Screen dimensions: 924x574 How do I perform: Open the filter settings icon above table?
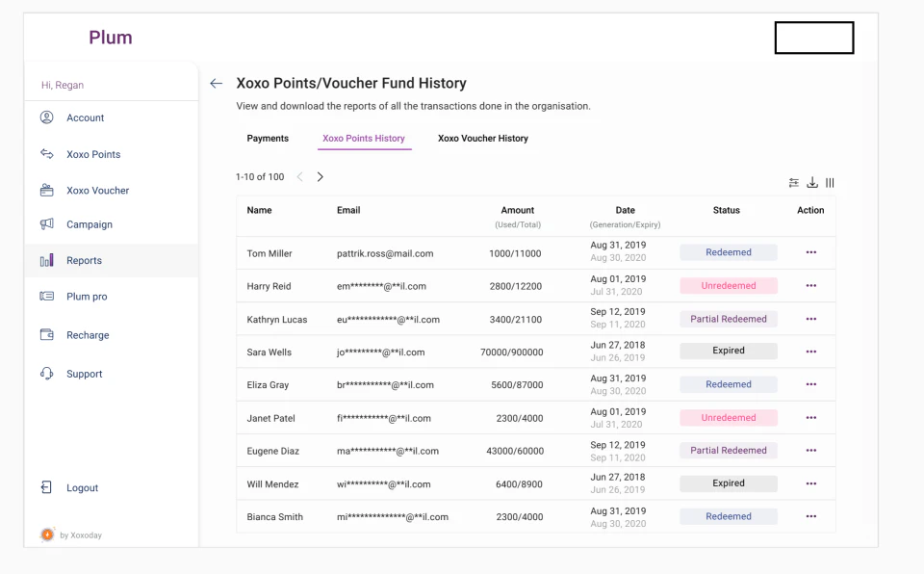[794, 183]
